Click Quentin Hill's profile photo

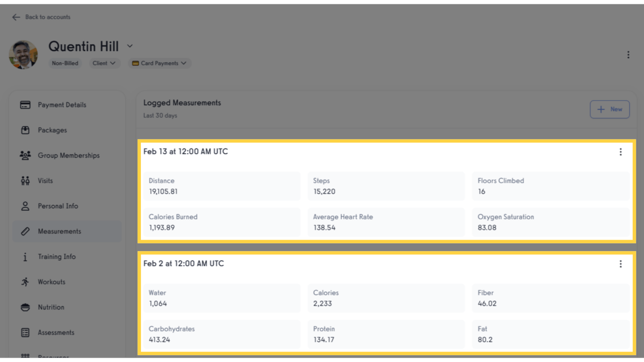[23, 55]
